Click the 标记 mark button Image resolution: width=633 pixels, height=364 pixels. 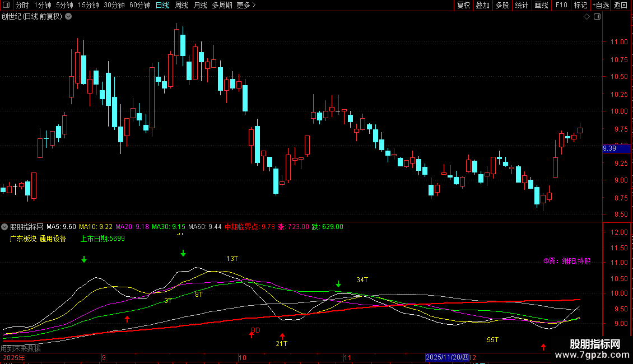pyautogui.click(x=580, y=5)
